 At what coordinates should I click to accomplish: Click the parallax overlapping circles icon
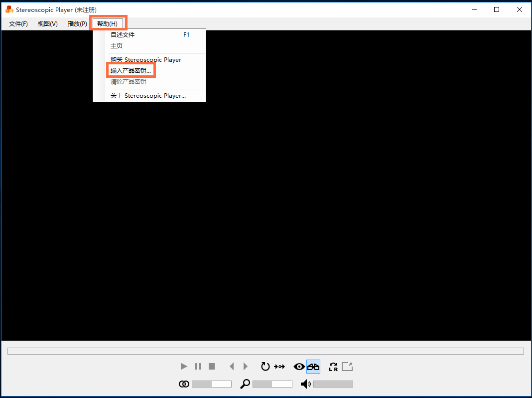184,384
